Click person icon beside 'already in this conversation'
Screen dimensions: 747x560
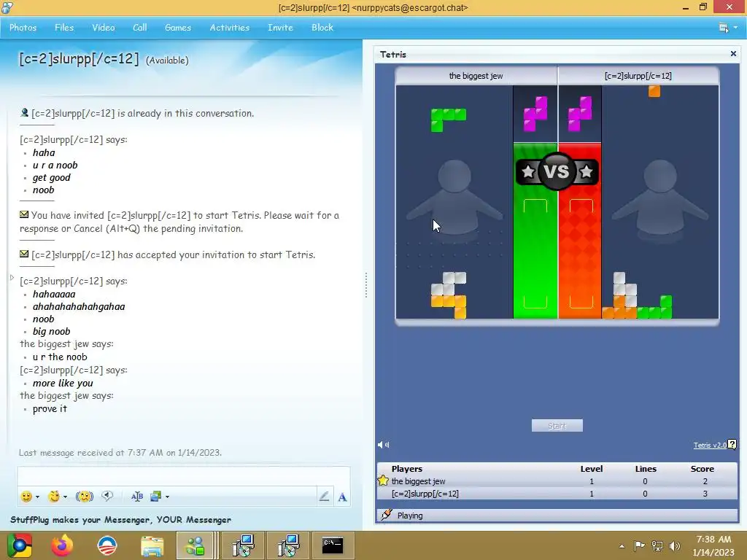click(x=24, y=113)
